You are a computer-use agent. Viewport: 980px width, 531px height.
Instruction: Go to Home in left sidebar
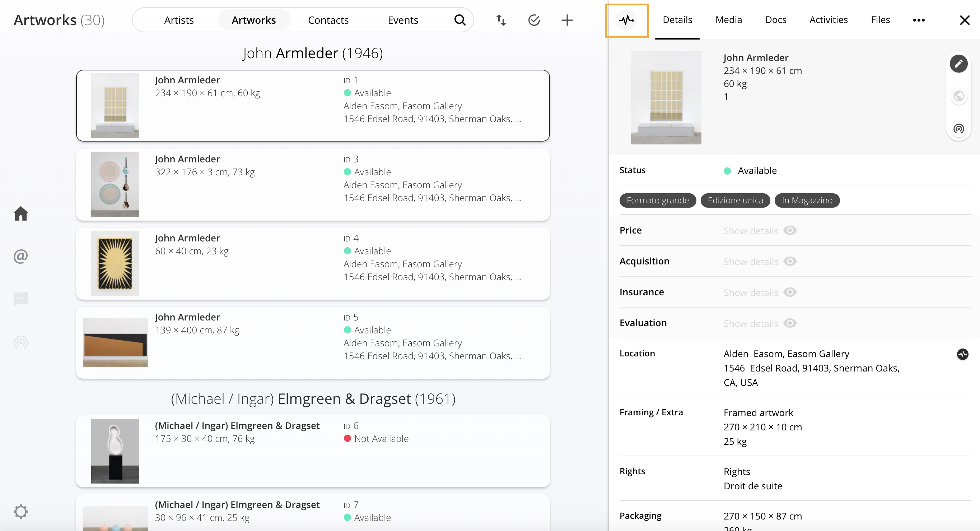tap(20, 213)
